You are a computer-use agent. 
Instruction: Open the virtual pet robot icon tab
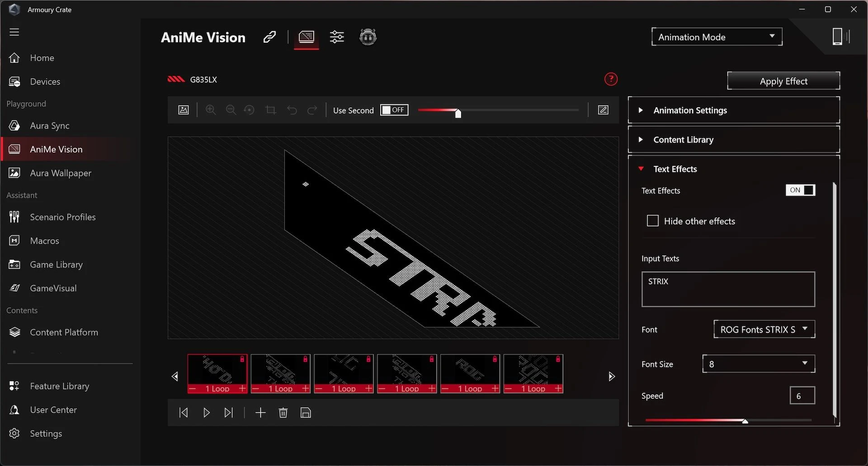(368, 37)
